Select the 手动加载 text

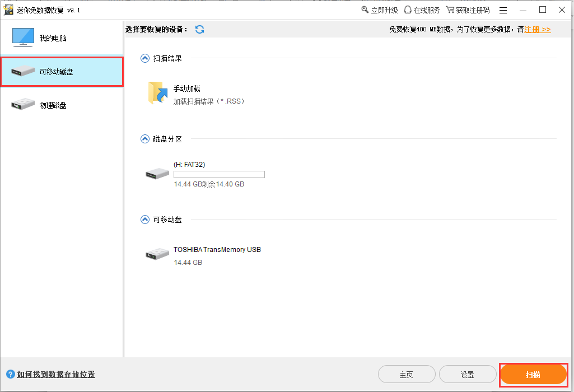pos(186,88)
